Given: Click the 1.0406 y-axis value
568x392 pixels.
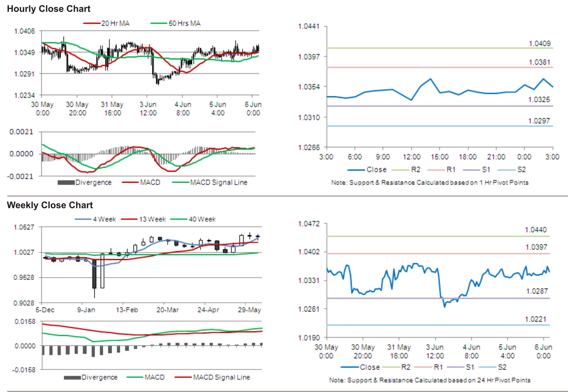Looking at the screenshot, I should tap(25, 31).
